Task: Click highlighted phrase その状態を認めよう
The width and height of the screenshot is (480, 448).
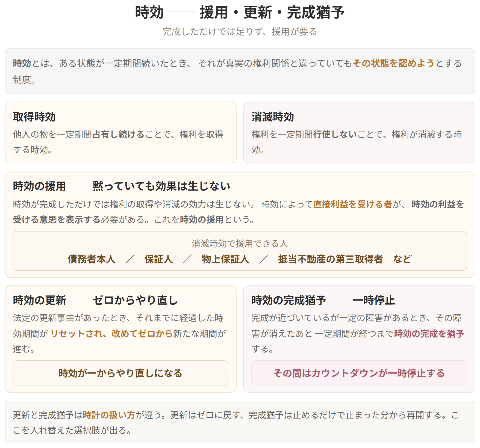Action: coord(393,63)
